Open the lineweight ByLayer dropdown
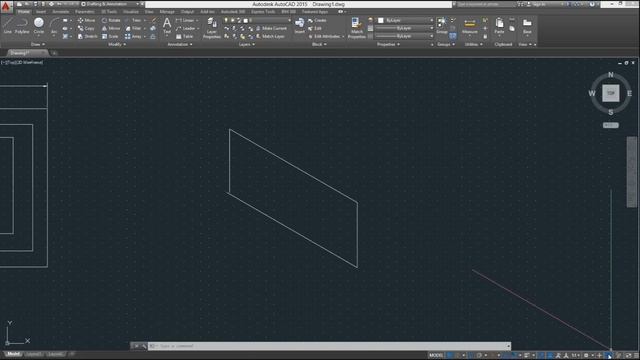 (x=404, y=28)
